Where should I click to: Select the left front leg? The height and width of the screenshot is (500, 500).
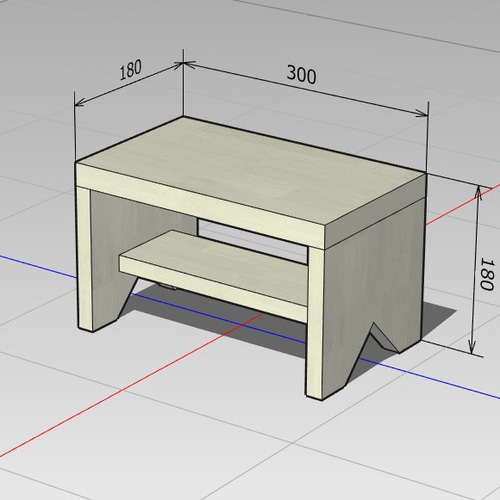pyautogui.click(x=84, y=258)
